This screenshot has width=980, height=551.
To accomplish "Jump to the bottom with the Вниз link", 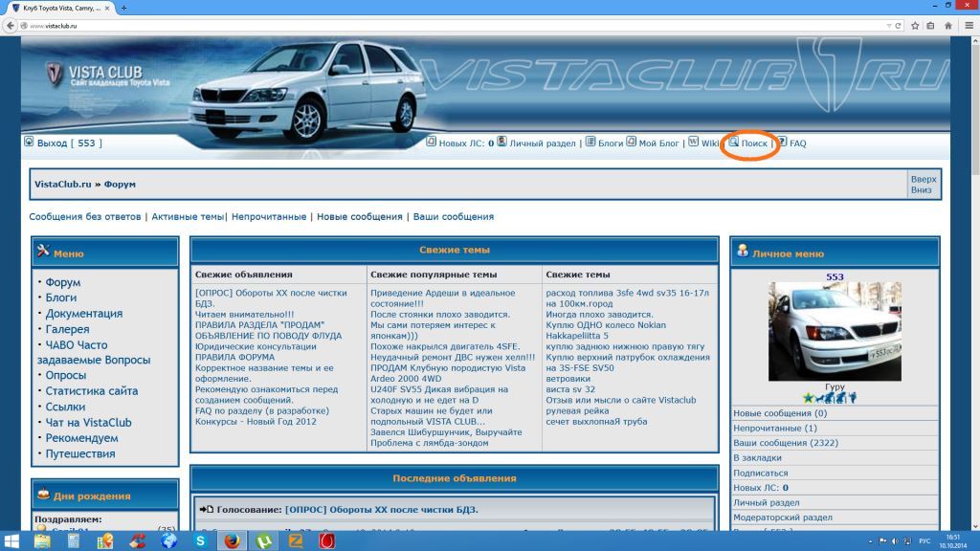I will [922, 189].
